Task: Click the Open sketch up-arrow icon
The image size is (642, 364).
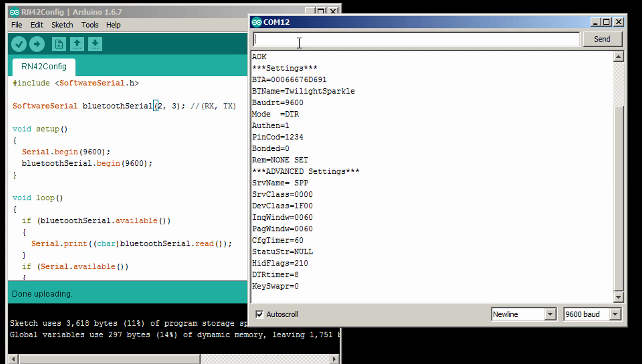Action: coord(77,44)
